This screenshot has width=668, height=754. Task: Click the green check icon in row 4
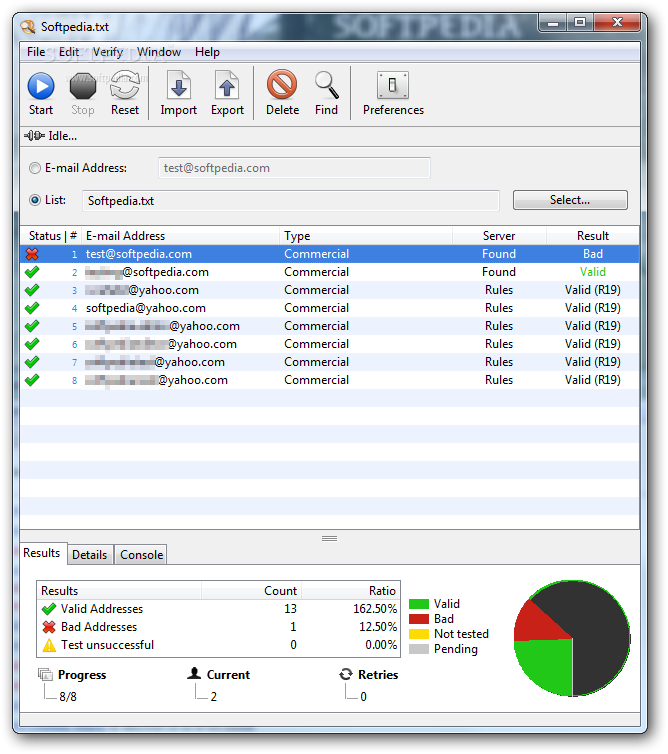tap(32, 308)
